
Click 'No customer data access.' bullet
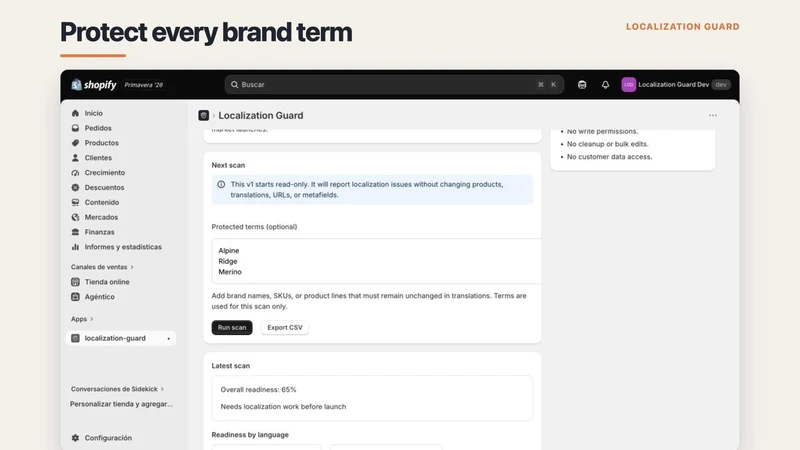point(609,157)
